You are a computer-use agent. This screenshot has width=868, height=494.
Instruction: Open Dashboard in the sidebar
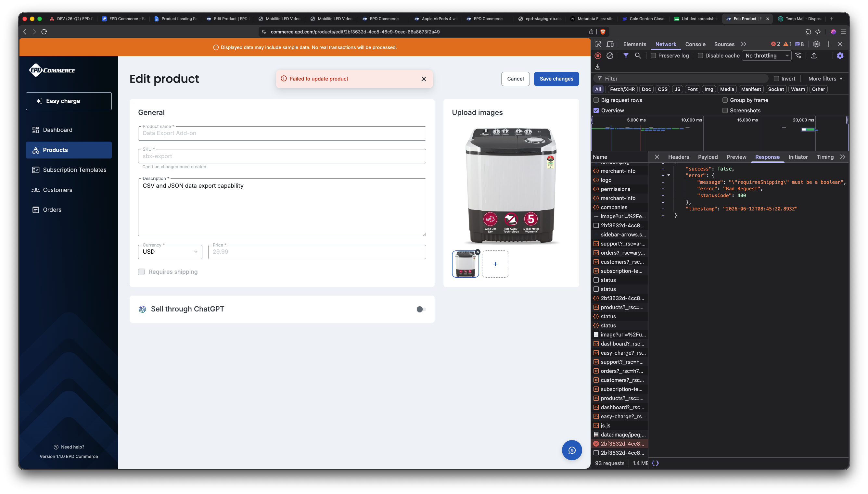coord(69,130)
